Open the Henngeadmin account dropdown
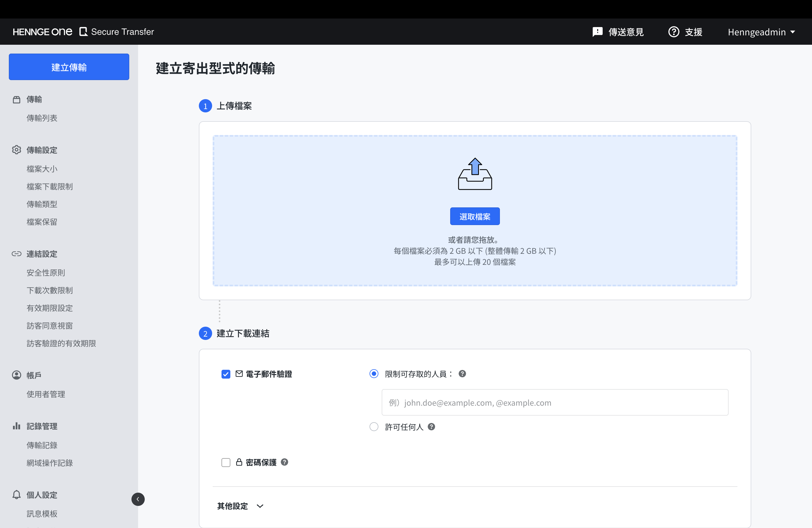This screenshot has width=812, height=528. tap(761, 32)
